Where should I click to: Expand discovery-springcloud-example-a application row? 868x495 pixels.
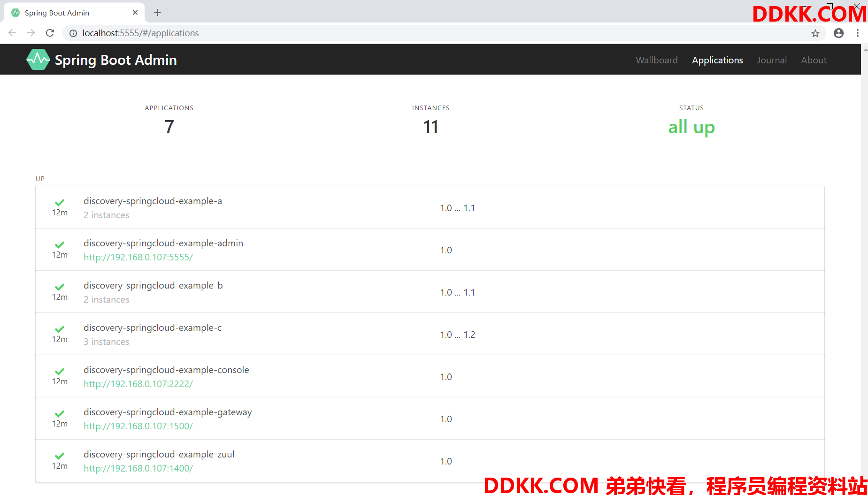click(430, 207)
